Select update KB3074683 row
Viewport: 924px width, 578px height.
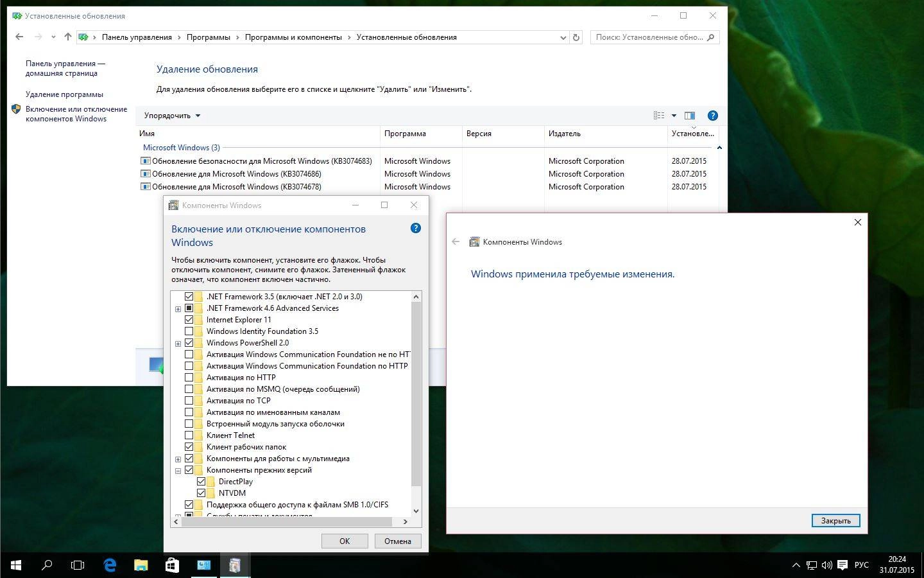pos(427,161)
